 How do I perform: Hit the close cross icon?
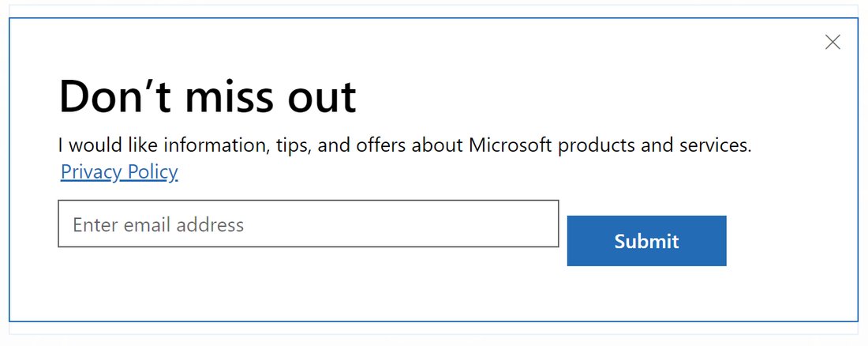[832, 43]
